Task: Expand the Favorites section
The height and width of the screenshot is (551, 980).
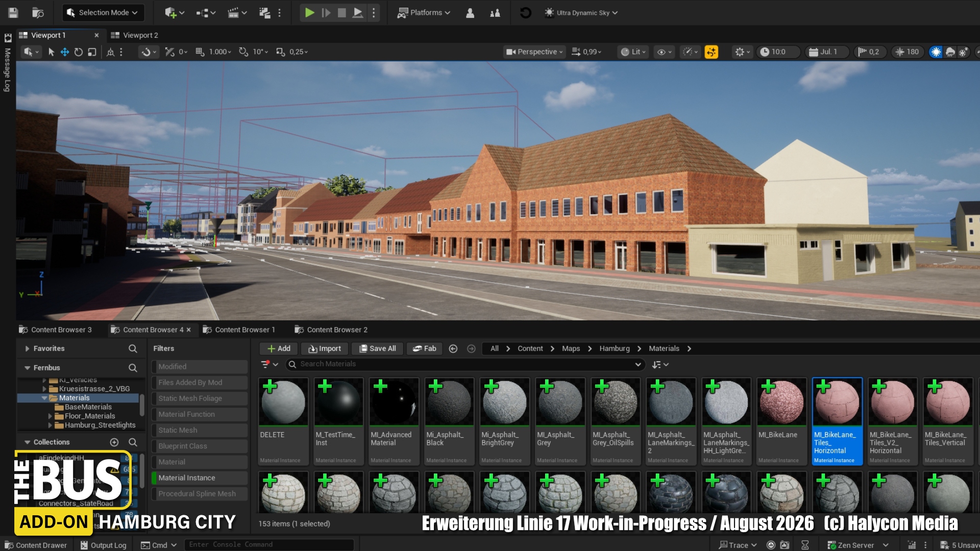Action: tap(28, 348)
